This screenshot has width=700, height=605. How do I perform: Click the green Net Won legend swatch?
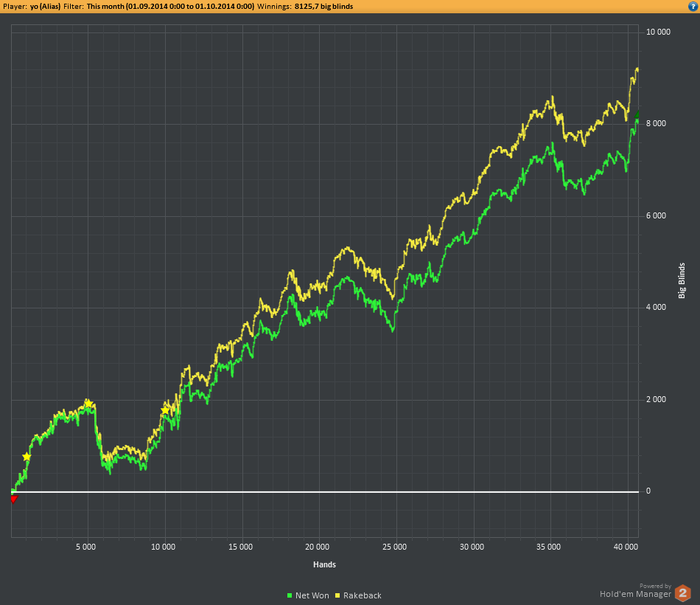pos(289,595)
